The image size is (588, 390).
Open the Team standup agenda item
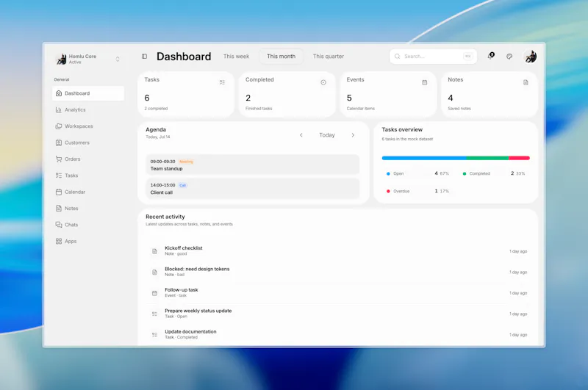252,165
